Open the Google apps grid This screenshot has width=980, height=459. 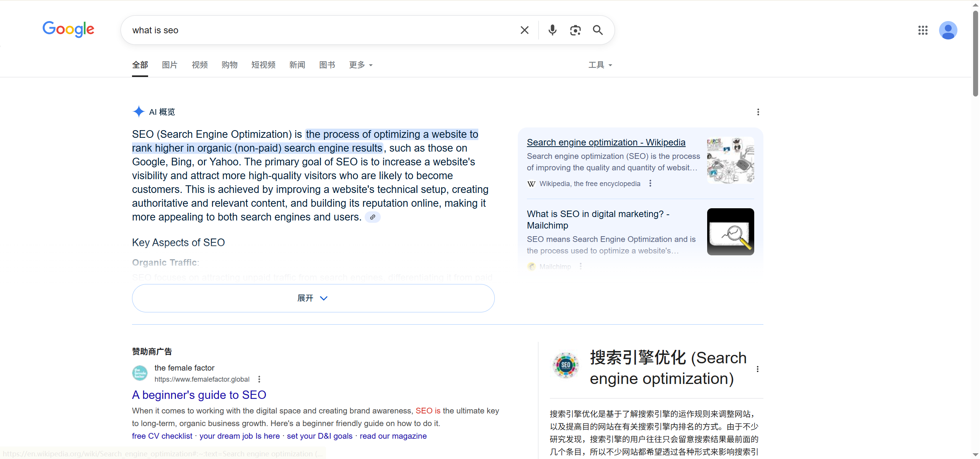click(923, 30)
